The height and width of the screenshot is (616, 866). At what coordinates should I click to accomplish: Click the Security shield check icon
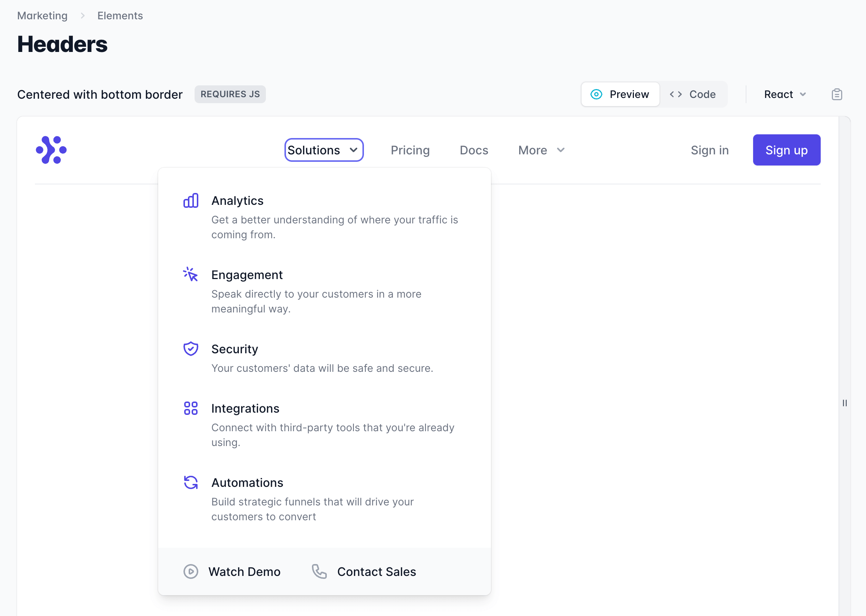pyautogui.click(x=191, y=348)
